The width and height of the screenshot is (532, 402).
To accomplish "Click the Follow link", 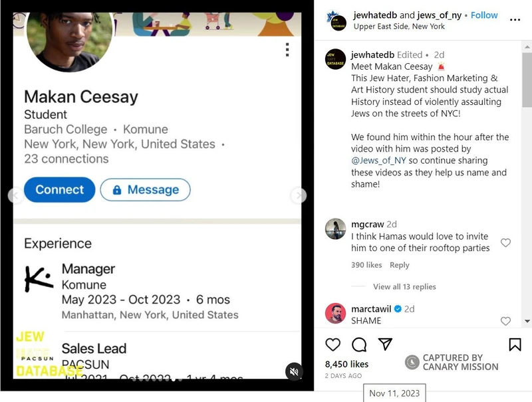I will click(484, 14).
